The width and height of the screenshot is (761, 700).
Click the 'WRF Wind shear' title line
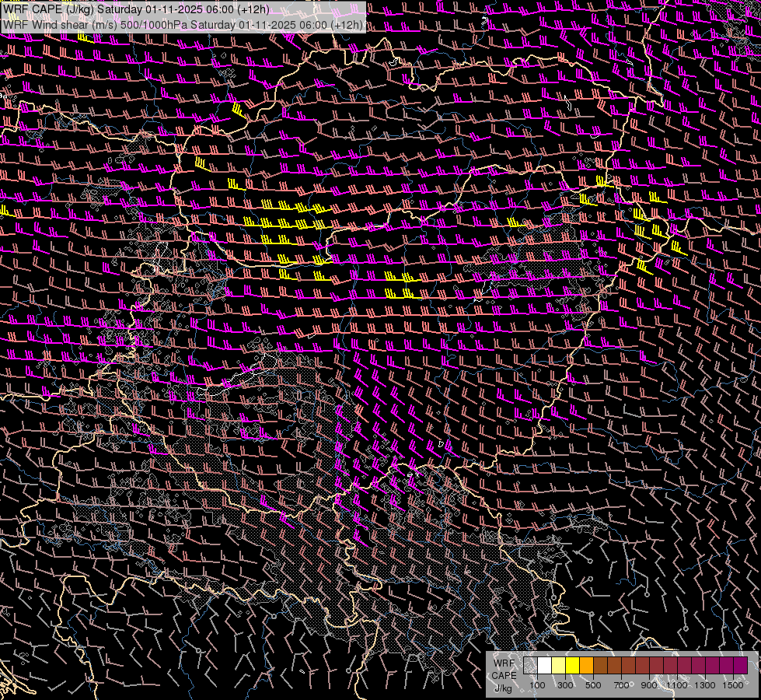coord(183,25)
